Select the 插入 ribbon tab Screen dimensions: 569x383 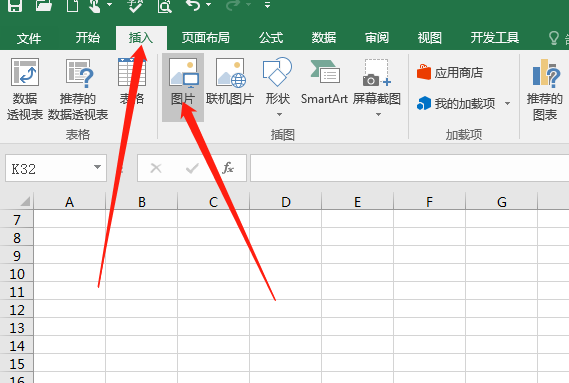(141, 38)
